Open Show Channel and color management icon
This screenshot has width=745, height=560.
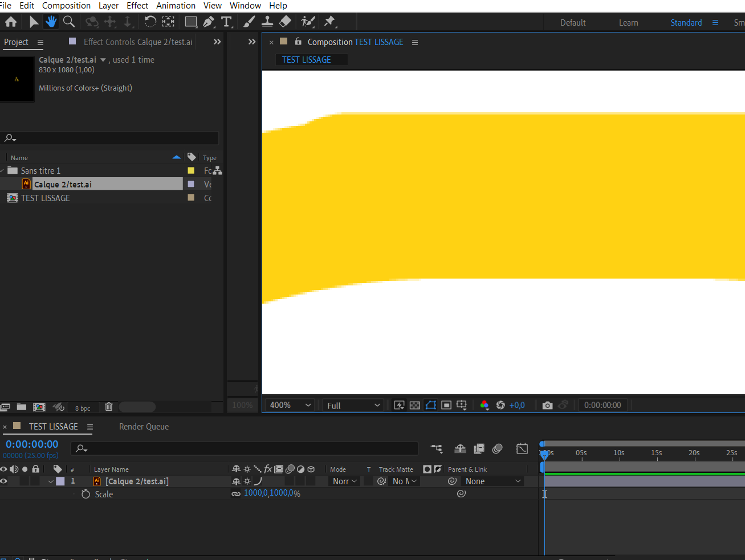(x=484, y=405)
